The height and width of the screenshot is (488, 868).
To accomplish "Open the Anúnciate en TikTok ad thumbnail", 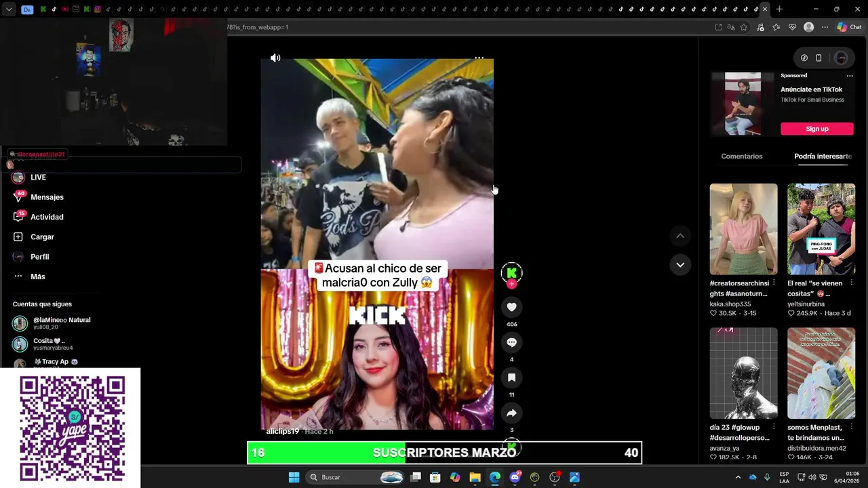I will 743,104.
